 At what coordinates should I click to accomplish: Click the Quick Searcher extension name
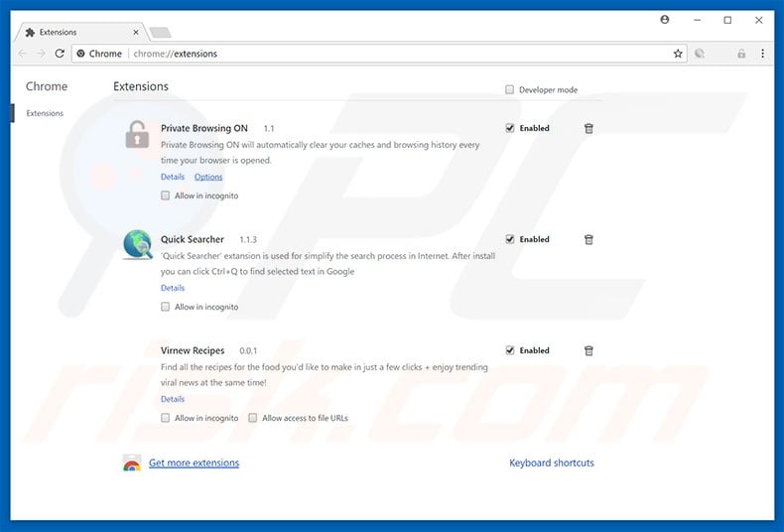pyautogui.click(x=192, y=239)
